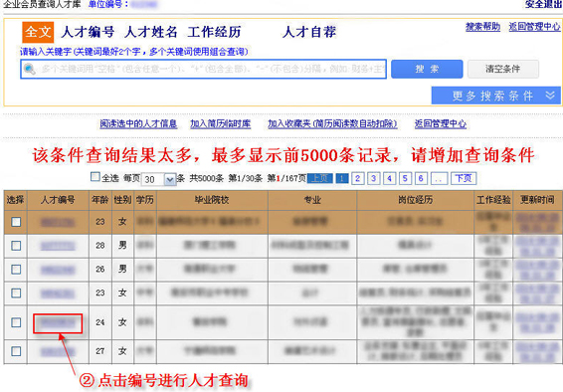Image resolution: width=563 pixels, height=392 pixels.
Task: Switch to 人才姓名 search tab
Action: (151, 32)
